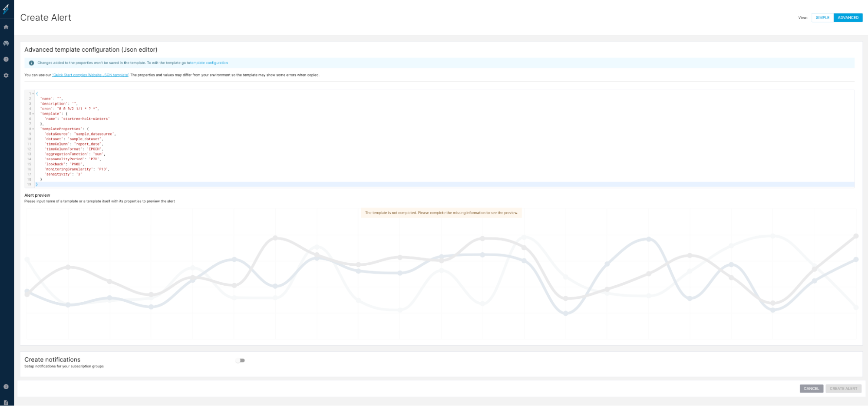Place cursor on the "description" line
The image size is (868, 406).
point(59,104)
